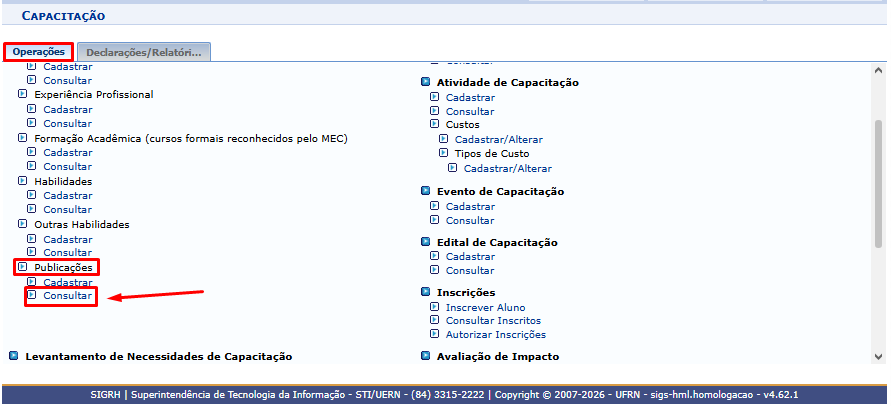Click the bullet icon beside Publicações' Consultar link

pyautogui.click(x=32, y=295)
